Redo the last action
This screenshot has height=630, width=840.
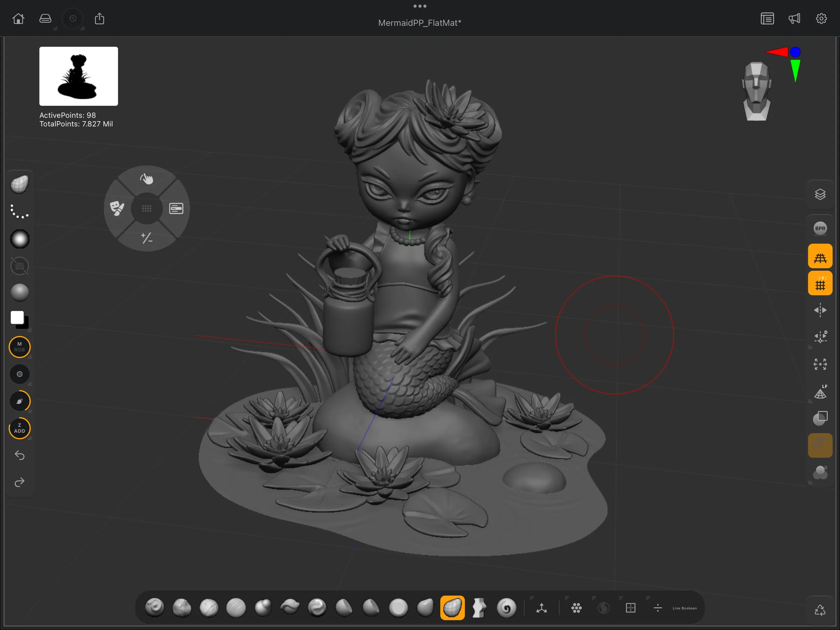(19, 483)
